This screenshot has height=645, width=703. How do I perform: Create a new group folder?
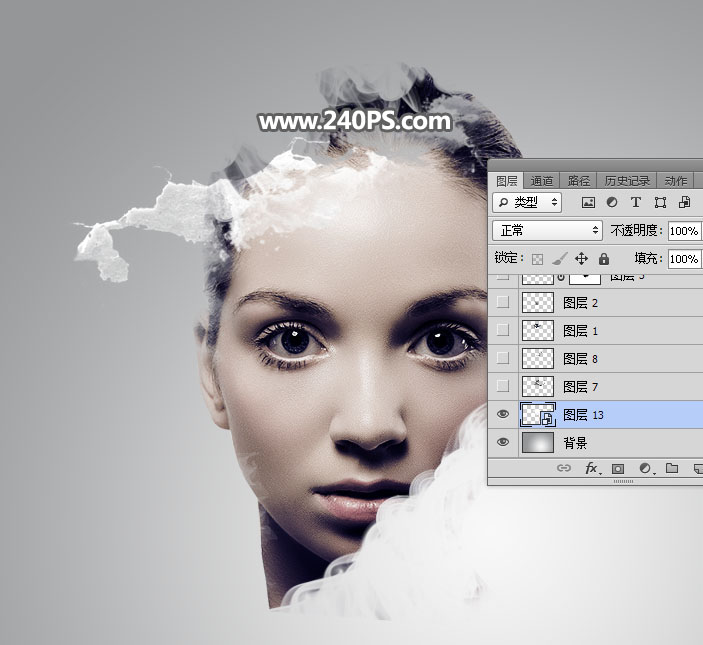coord(671,468)
